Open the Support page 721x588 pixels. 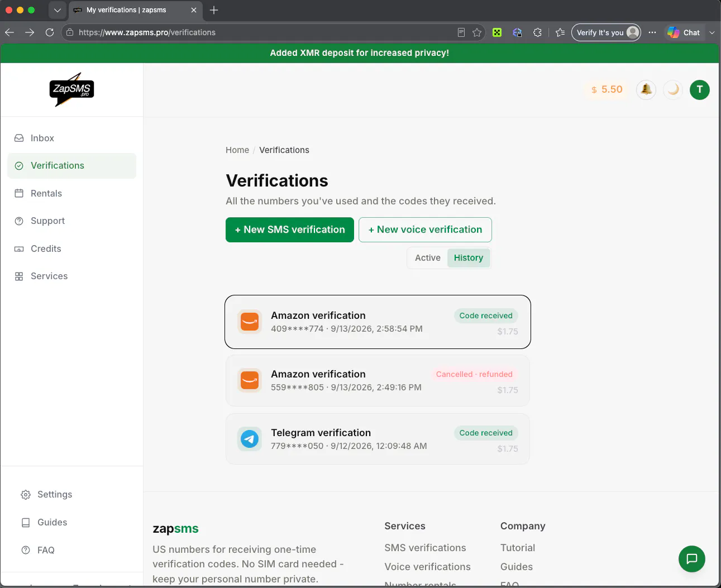pos(71,221)
